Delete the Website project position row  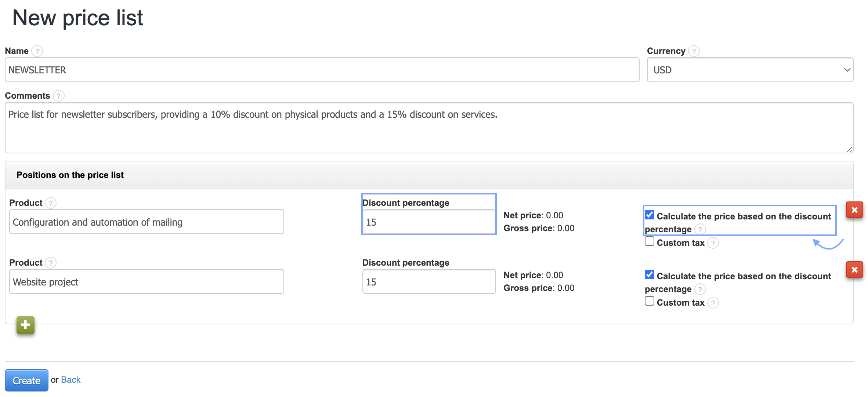coord(854,270)
